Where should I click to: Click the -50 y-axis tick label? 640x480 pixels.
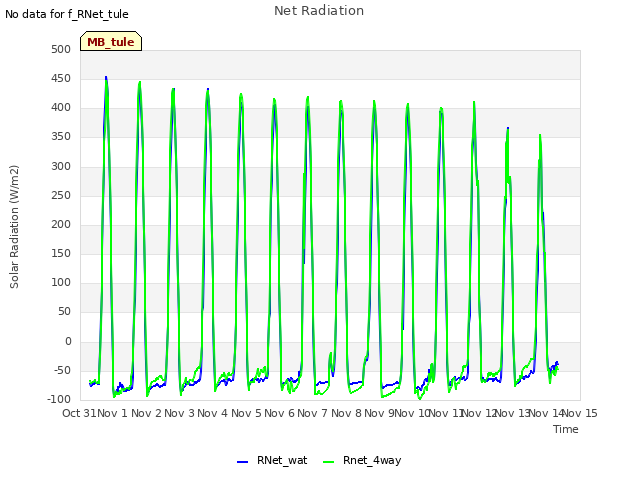pos(62,371)
